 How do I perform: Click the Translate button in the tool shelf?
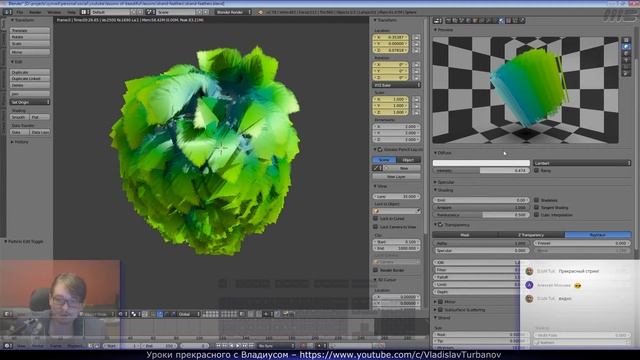click(x=30, y=31)
